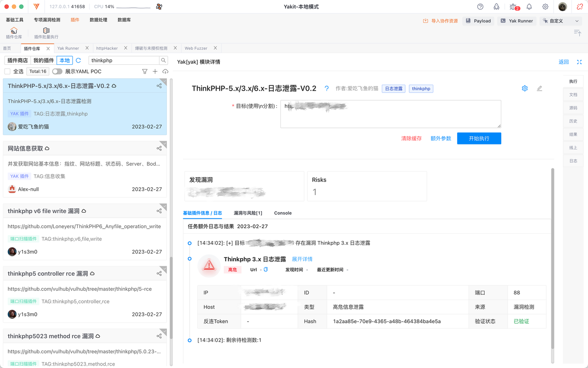Open the Payload button

point(478,21)
